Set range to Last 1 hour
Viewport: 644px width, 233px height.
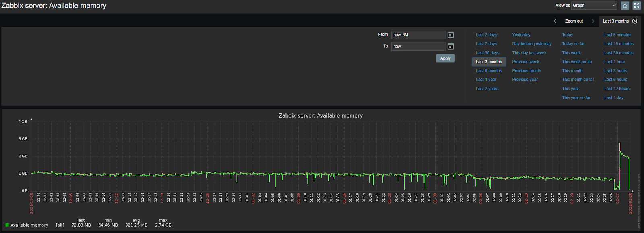coord(615,62)
